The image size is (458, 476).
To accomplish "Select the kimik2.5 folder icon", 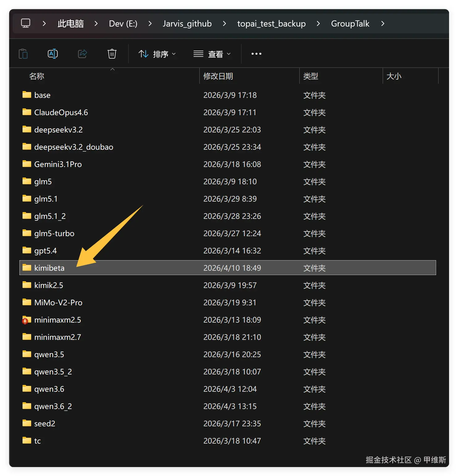I will point(27,285).
